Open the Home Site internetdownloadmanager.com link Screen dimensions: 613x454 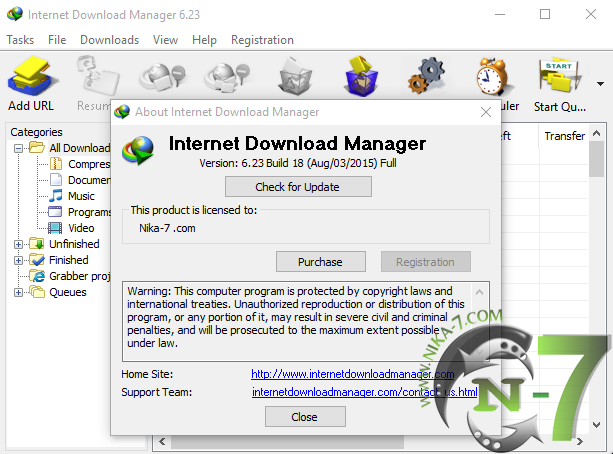tap(352, 374)
